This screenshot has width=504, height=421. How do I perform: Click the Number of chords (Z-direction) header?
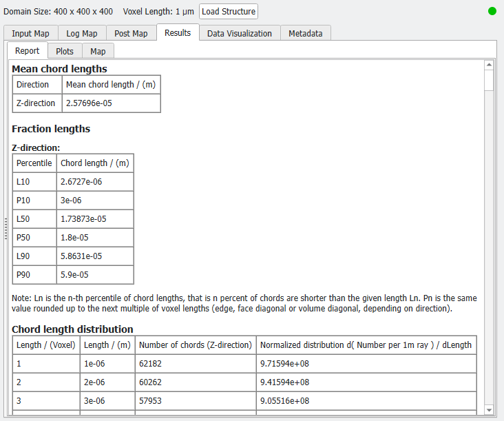196,345
